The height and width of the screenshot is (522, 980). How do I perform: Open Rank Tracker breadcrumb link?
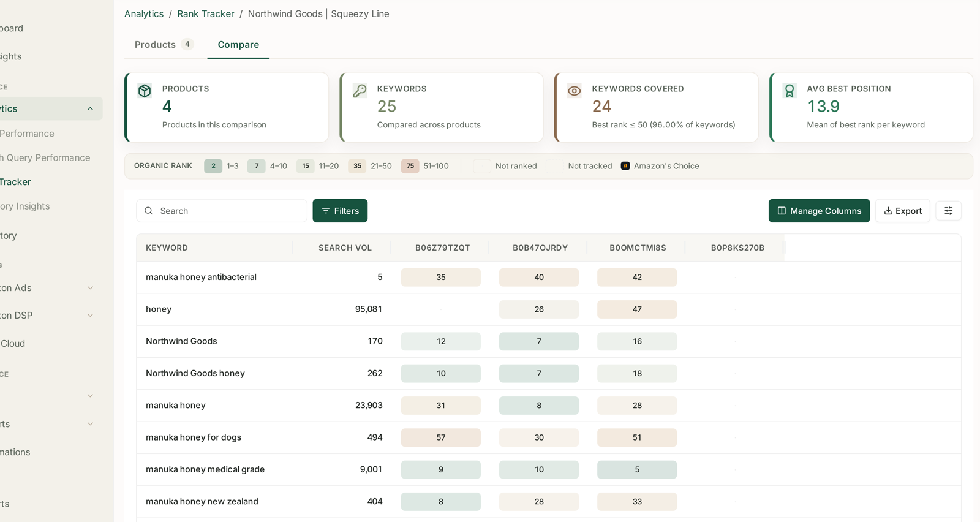point(206,13)
